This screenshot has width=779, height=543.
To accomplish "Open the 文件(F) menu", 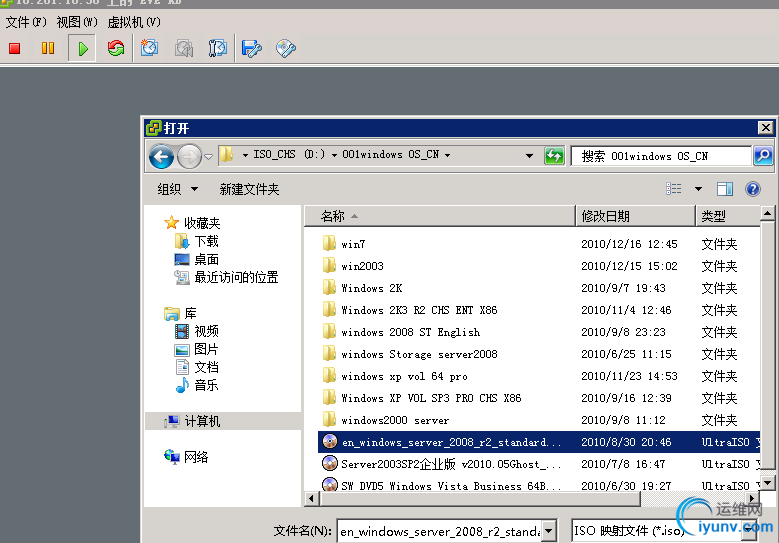I will pyautogui.click(x=26, y=22).
